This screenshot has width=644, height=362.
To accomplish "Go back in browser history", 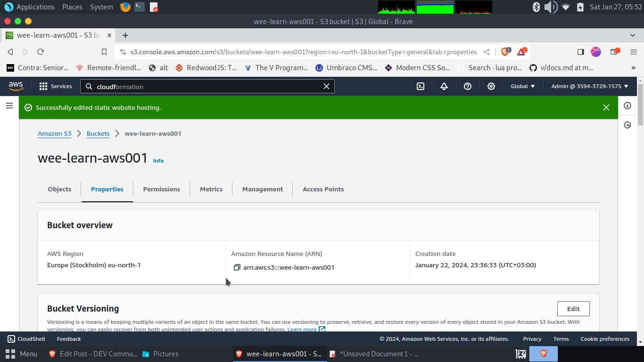I will 10,52.
